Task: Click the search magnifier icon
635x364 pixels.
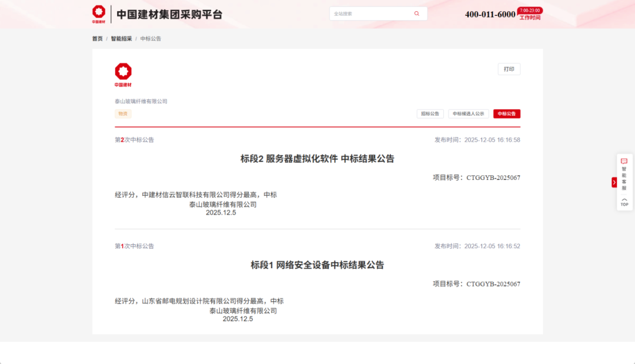Action: click(417, 14)
